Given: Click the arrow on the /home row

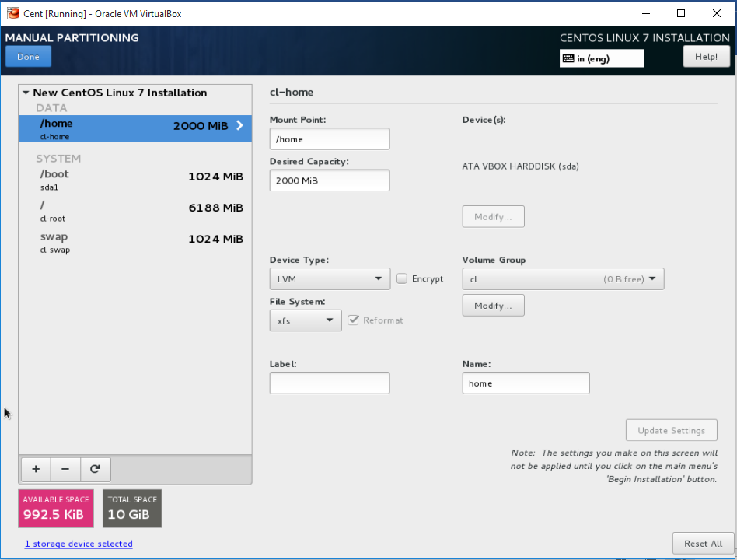Looking at the screenshot, I should 239,125.
